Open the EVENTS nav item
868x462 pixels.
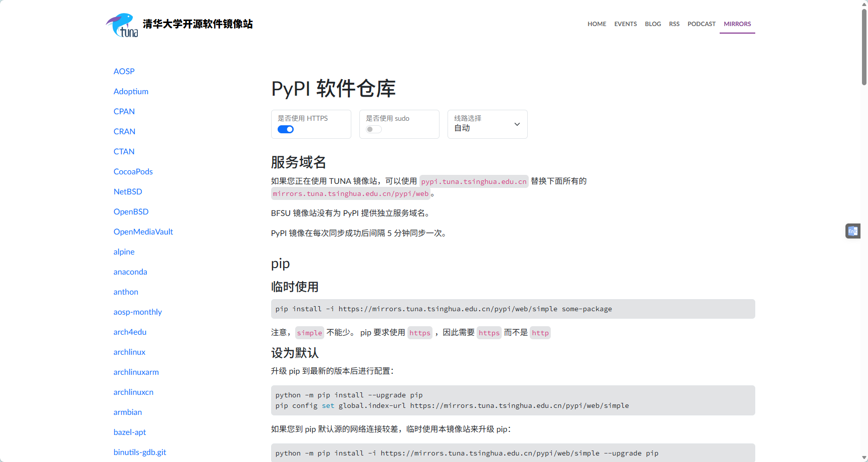point(625,24)
